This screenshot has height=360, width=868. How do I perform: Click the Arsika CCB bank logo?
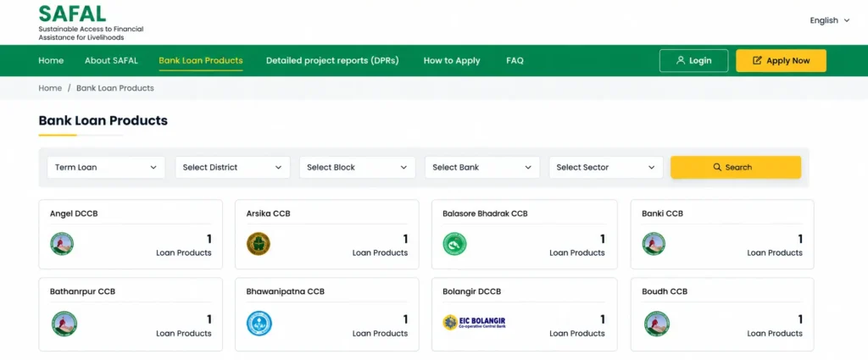[x=258, y=244]
